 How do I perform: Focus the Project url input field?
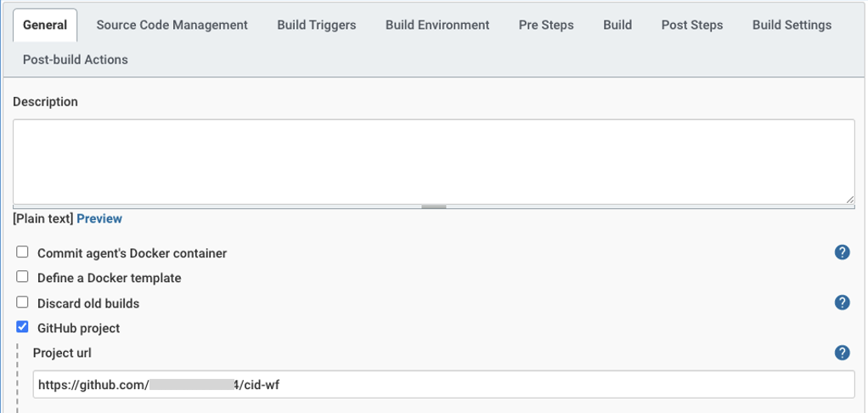(444, 384)
